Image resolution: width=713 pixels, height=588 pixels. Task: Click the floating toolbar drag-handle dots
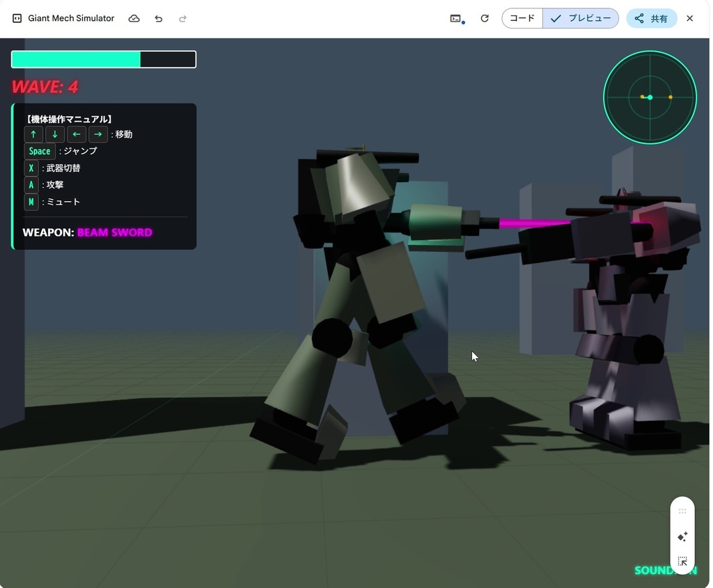coord(682,511)
